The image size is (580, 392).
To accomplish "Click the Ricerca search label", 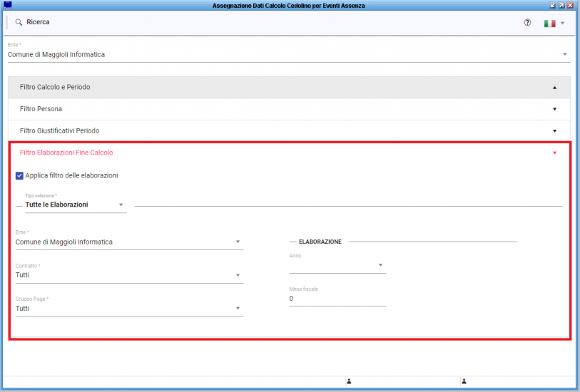I will pyautogui.click(x=38, y=22).
